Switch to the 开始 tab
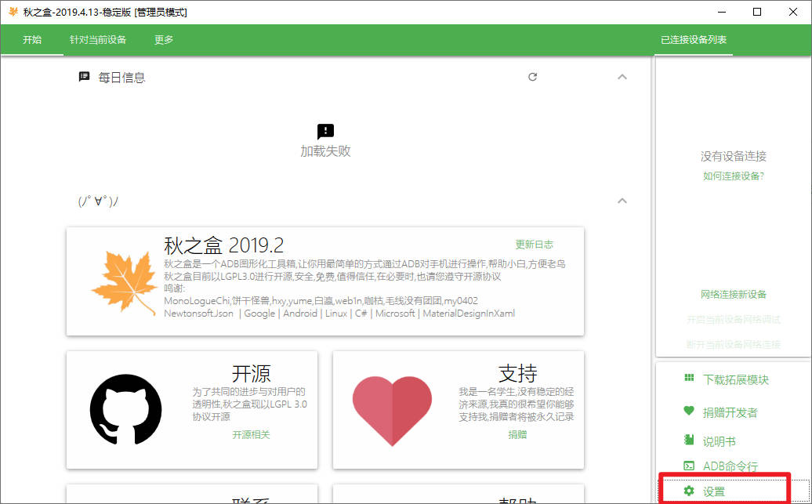The image size is (812, 504). tap(32, 40)
